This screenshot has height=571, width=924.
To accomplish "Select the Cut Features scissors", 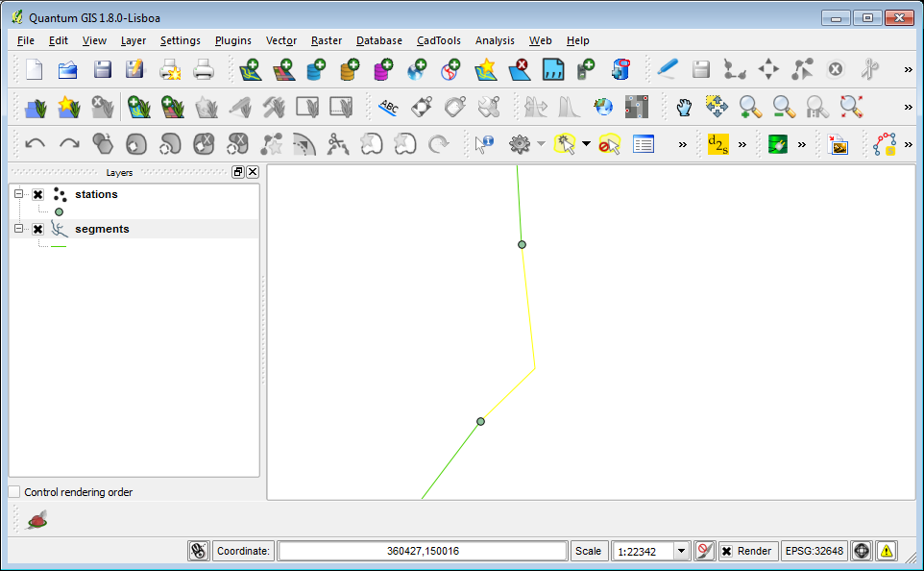I will [x=869, y=69].
